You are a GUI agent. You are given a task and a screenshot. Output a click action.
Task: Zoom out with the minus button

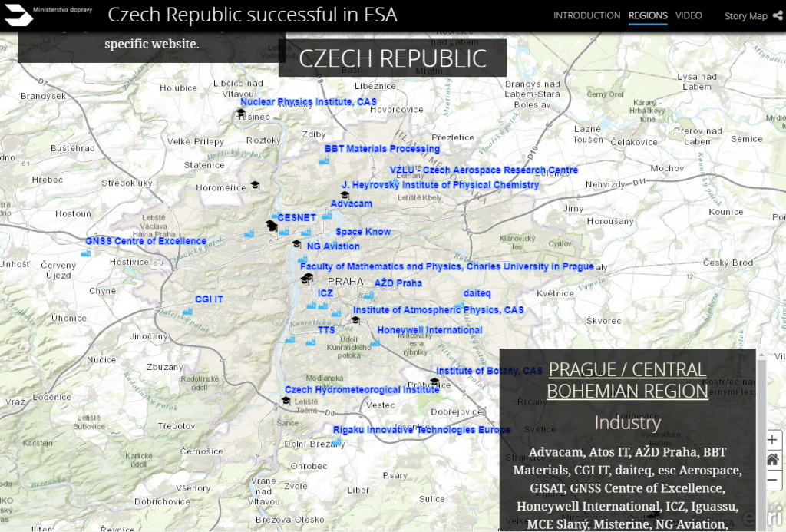pyautogui.click(x=772, y=479)
